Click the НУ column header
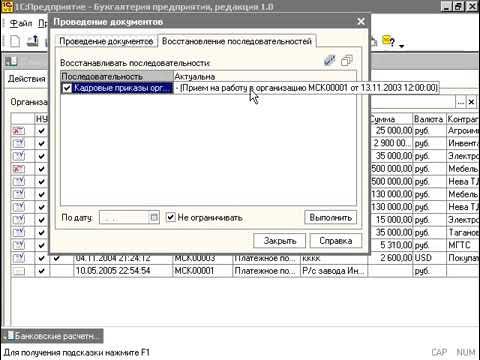Screen dimensions: 480x360 42,119
